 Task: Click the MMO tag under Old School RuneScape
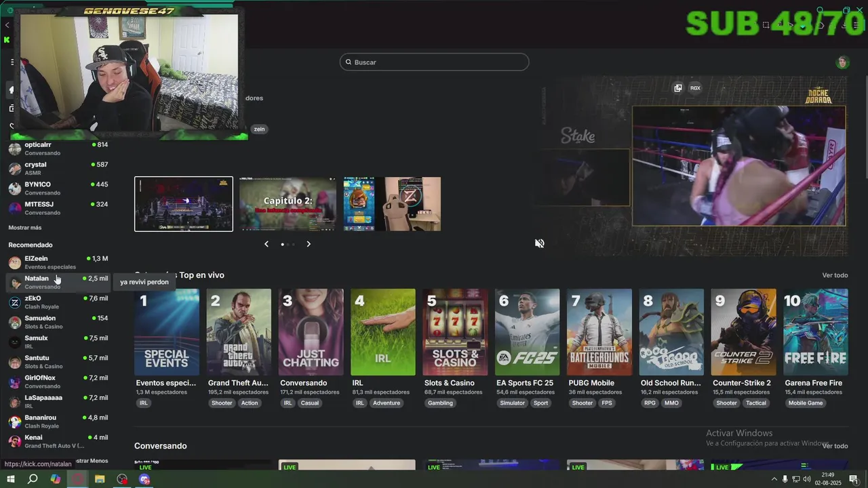click(x=671, y=403)
